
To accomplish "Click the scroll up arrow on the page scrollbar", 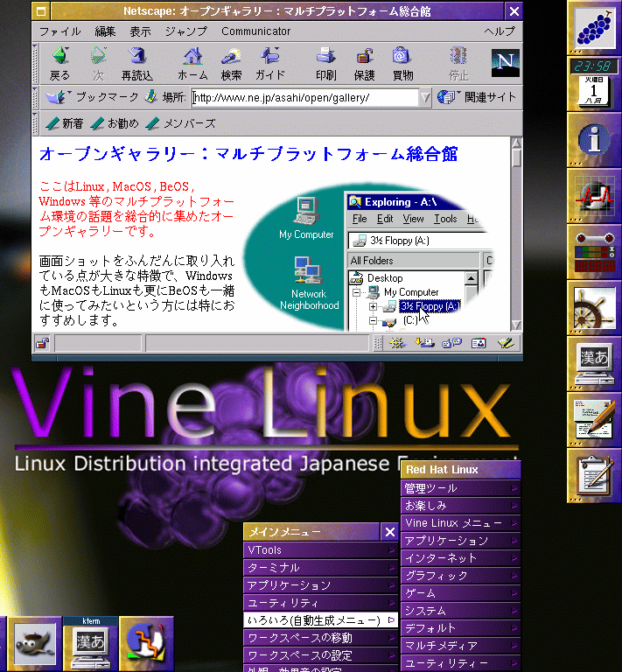I will pos(516,143).
